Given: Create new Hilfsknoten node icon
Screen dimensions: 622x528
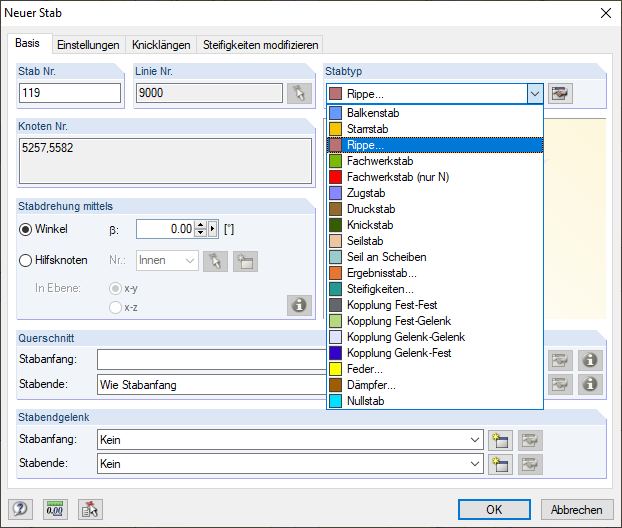Looking at the screenshot, I should (x=245, y=261).
